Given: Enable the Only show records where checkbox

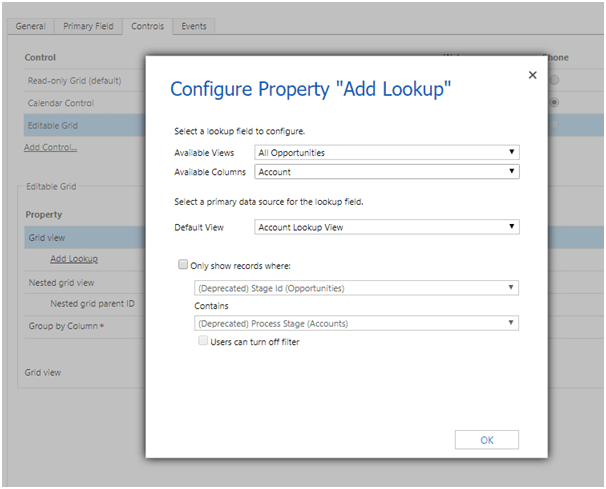Looking at the screenshot, I should point(183,264).
